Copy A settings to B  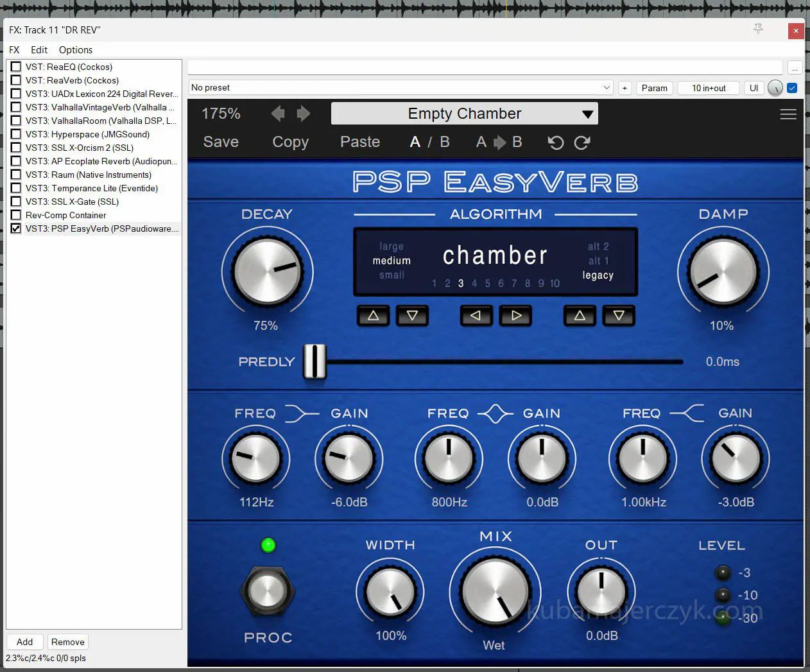[499, 142]
